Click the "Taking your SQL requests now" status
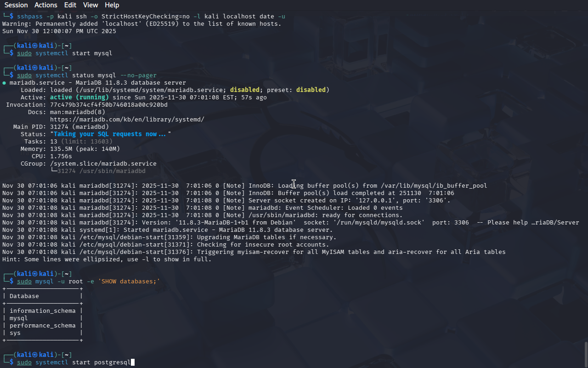This screenshot has height=368, width=588. (x=110, y=134)
